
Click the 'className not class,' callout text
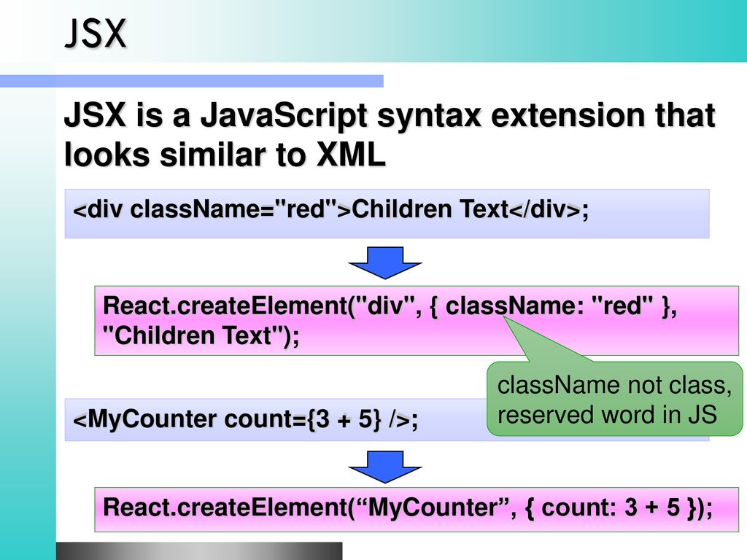pyautogui.click(x=614, y=385)
